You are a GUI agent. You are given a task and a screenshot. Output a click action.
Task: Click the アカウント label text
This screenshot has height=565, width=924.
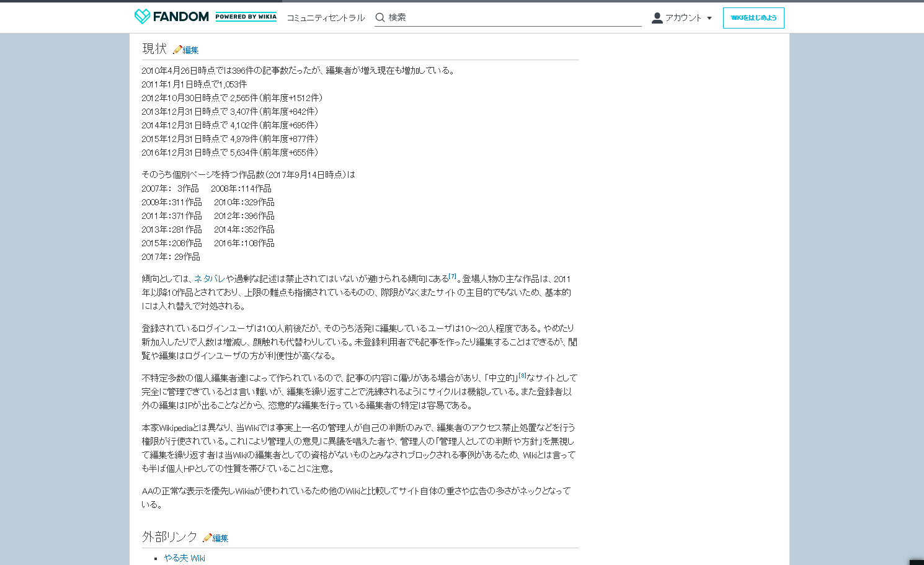pyautogui.click(x=683, y=18)
